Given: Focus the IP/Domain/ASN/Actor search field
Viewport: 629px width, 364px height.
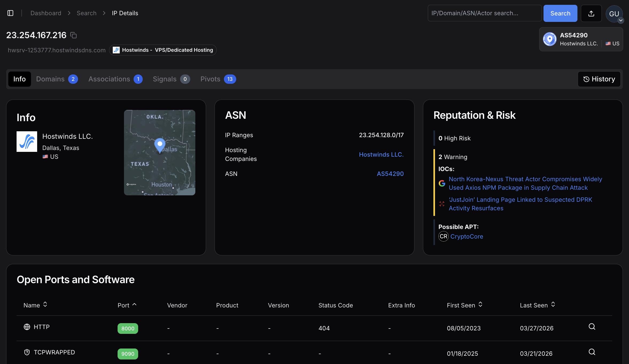Looking at the screenshot, I should tap(484, 13).
